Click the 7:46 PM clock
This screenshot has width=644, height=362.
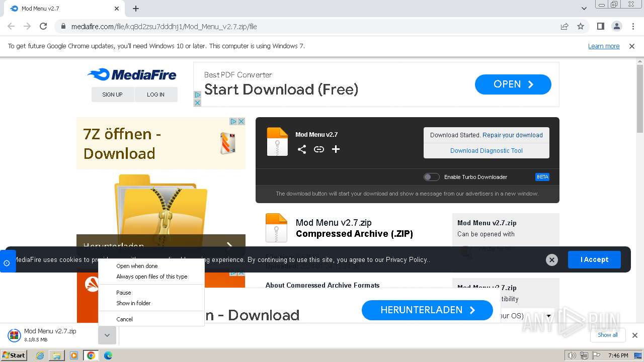click(x=618, y=355)
